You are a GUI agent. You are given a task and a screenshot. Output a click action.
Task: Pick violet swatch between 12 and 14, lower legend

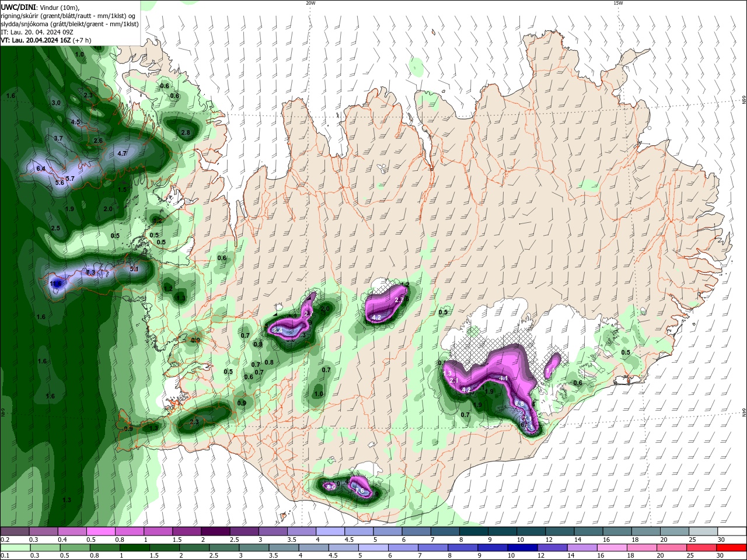coord(551,548)
